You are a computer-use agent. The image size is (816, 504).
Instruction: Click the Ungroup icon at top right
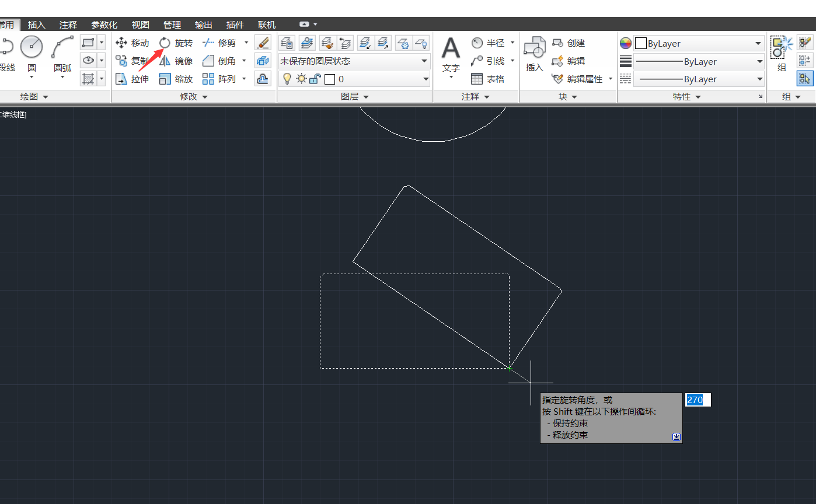[x=805, y=42]
